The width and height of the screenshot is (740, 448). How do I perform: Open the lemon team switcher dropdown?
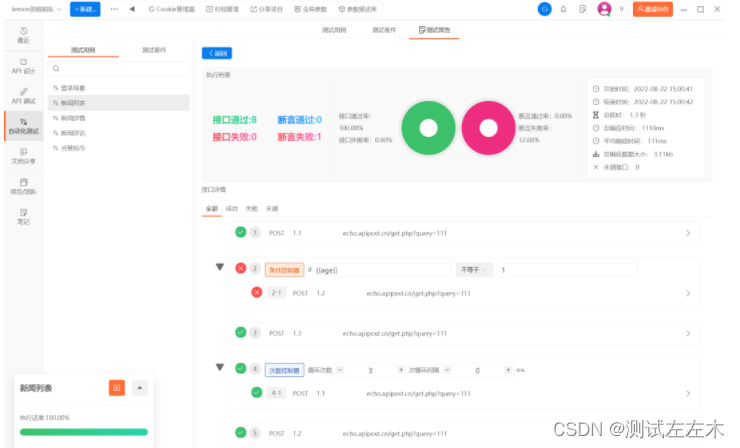click(x=36, y=9)
